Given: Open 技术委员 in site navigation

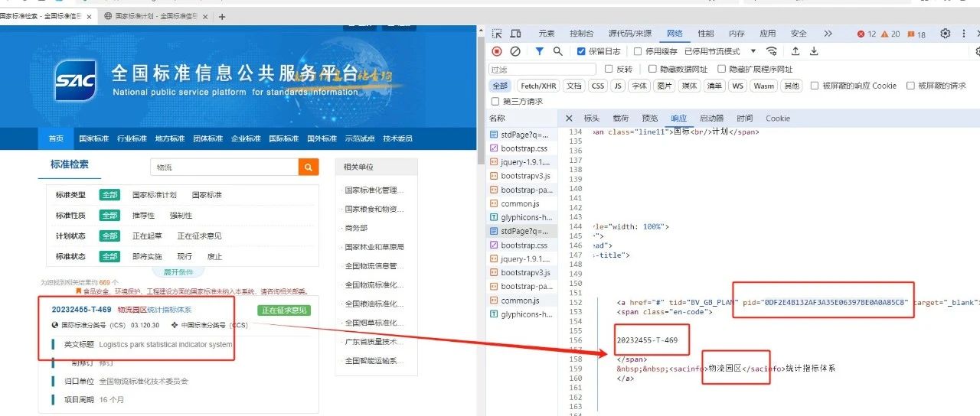Looking at the screenshot, I should (398, 138).
